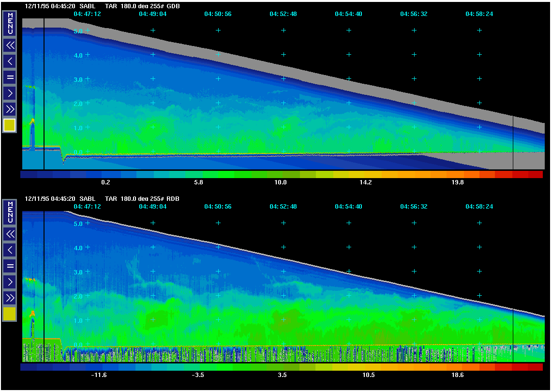
Task: Step forward with the single right arrow in the RDB panel
Action: 10,282
